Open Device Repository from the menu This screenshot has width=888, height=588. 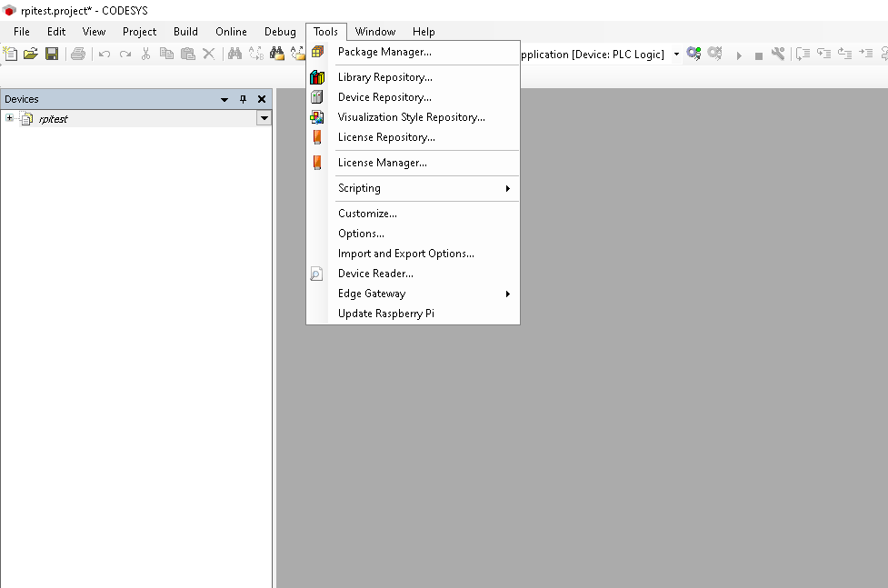point(413,97)
